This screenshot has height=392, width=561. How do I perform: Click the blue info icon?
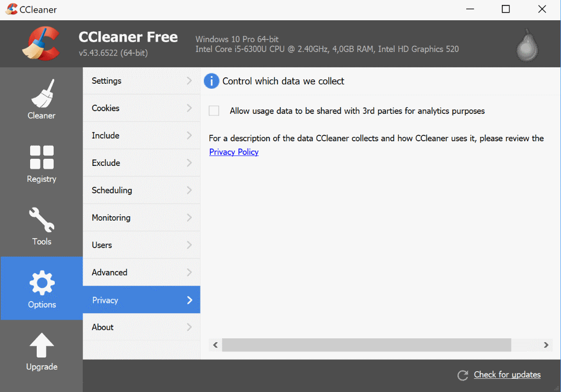tap(211, 81)
